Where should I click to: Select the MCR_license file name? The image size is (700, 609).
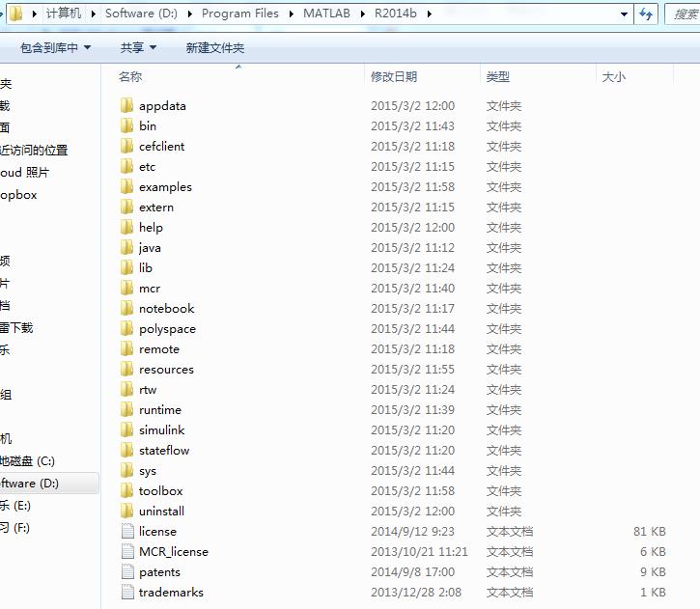coord(174,552)
